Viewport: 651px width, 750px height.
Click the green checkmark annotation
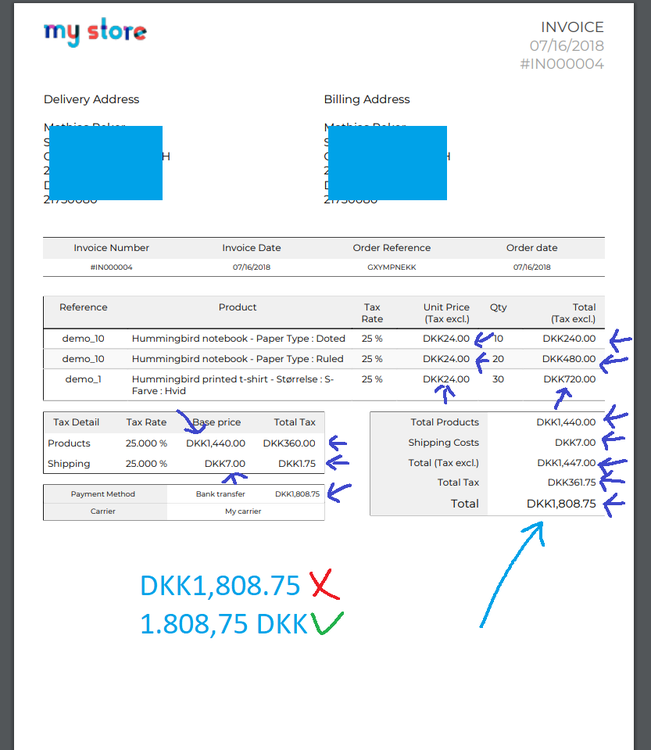point(327,623)
